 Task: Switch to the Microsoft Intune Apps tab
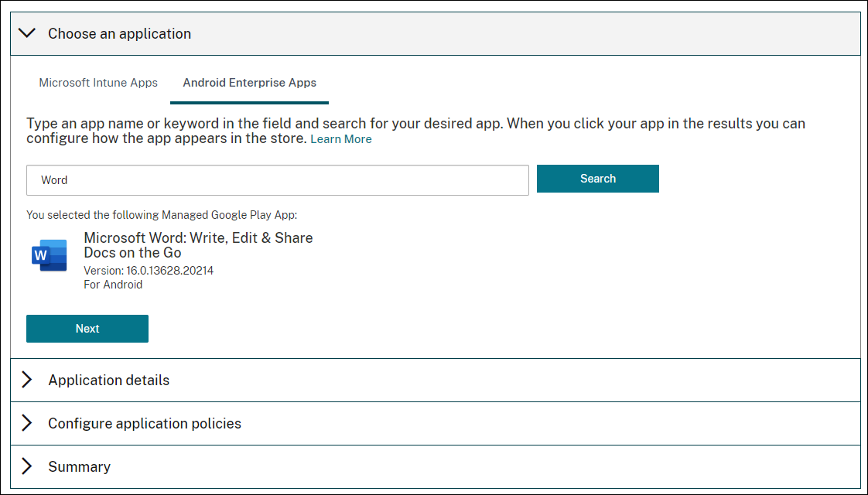pos(98,83)
